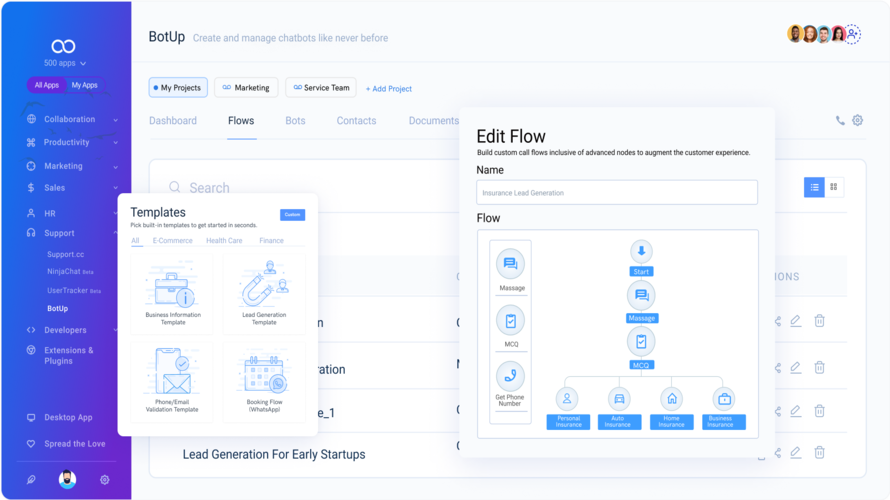Switch to Dashboard tab
The height and width of the screenshot is (500, 890).
173,121
